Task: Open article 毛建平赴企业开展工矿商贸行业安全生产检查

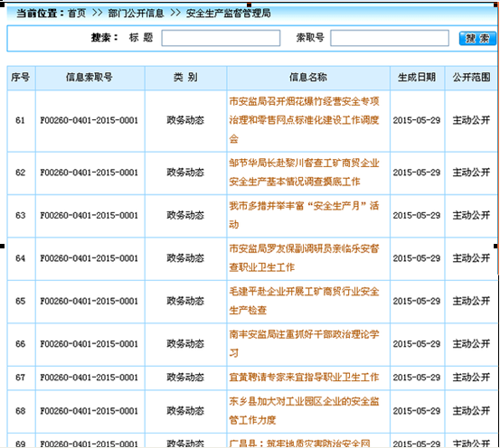Action: pyautogui.click(x=304, y=301)
